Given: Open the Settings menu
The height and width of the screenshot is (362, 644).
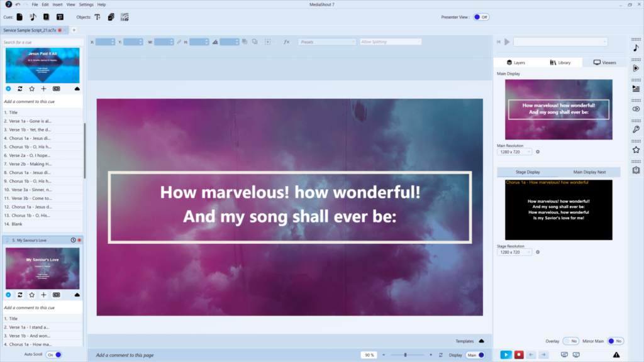Looking at the screenshot, I should [86, 4].
